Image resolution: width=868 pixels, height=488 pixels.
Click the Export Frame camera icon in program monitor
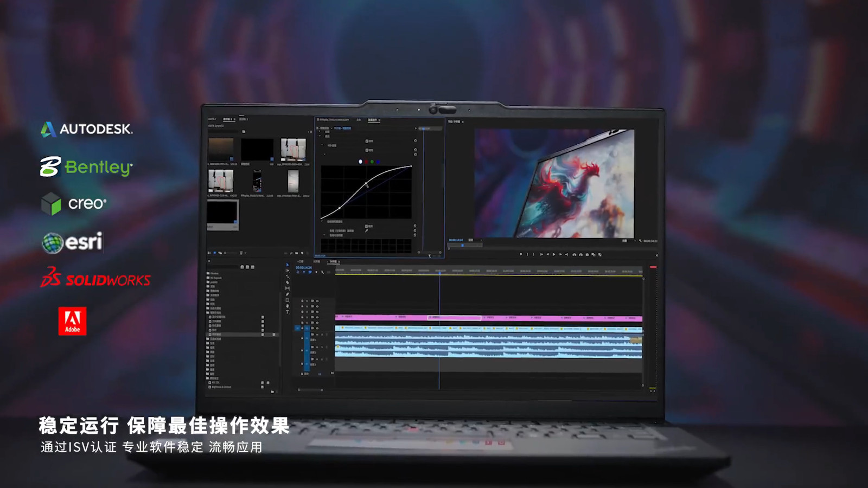[587, 254]
